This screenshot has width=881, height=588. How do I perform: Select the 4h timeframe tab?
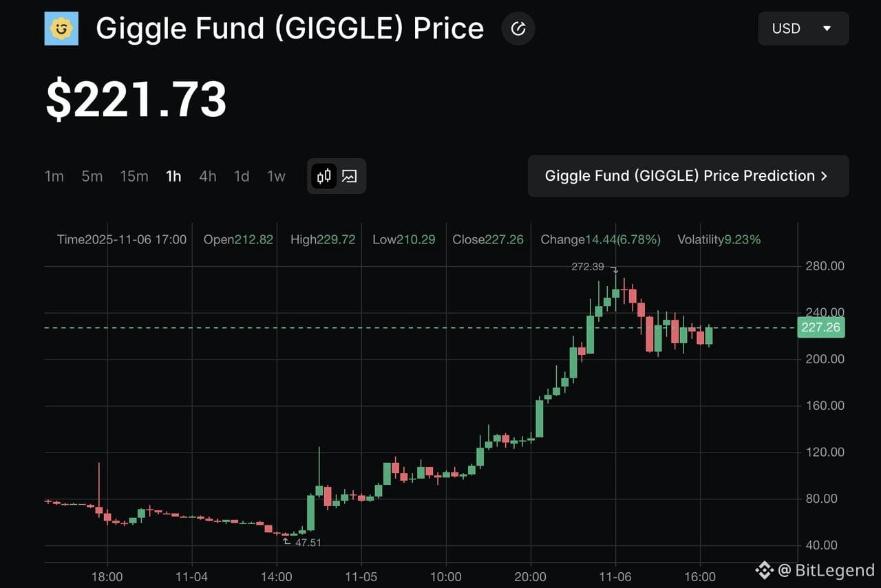[208, 176]
